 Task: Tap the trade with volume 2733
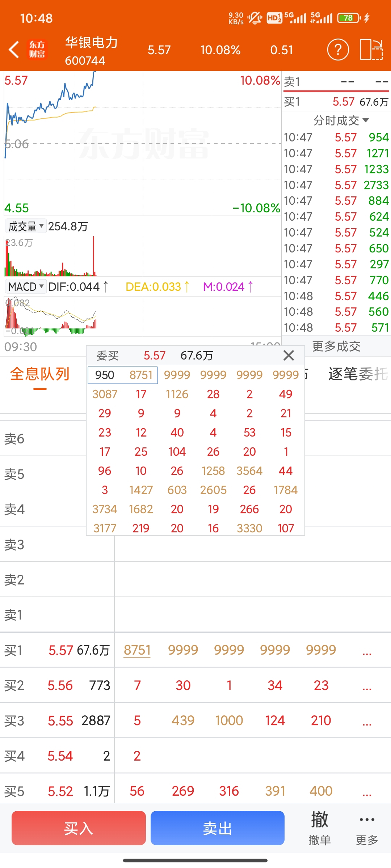[376, 185]
